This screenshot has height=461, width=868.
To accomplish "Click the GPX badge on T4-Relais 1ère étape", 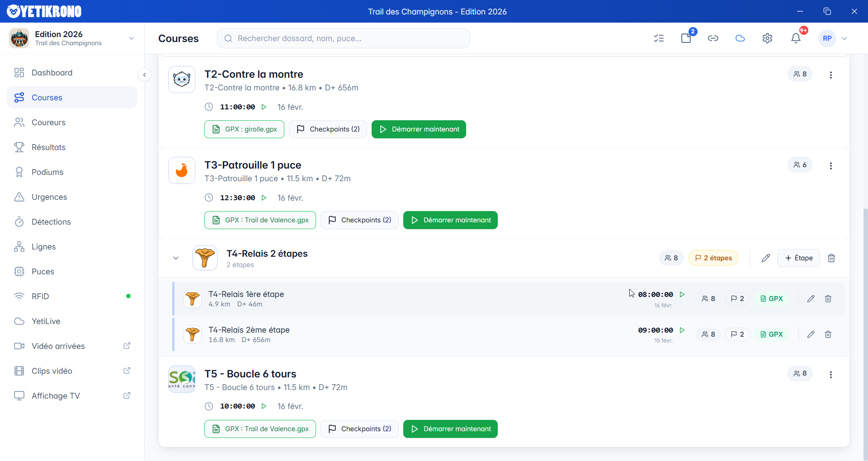I will [772, 298].
